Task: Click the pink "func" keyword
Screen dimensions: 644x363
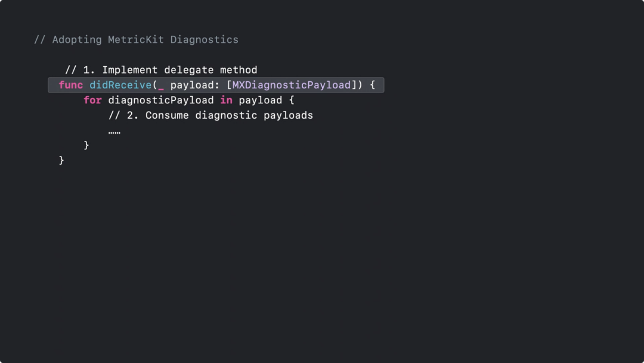Action: [71, 85]
